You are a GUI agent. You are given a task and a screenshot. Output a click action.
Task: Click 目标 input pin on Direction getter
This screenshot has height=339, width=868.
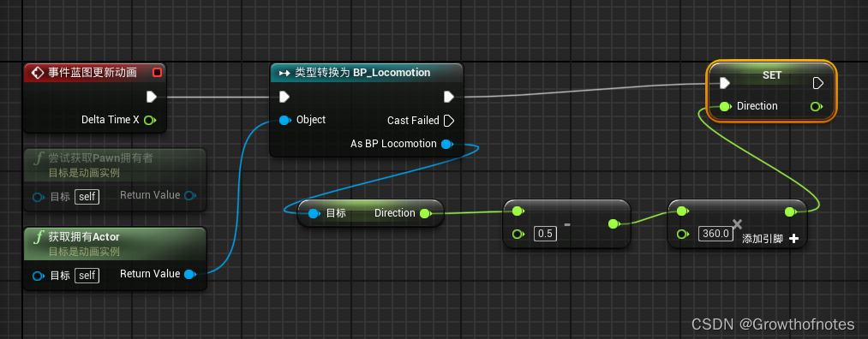point(314,213)
